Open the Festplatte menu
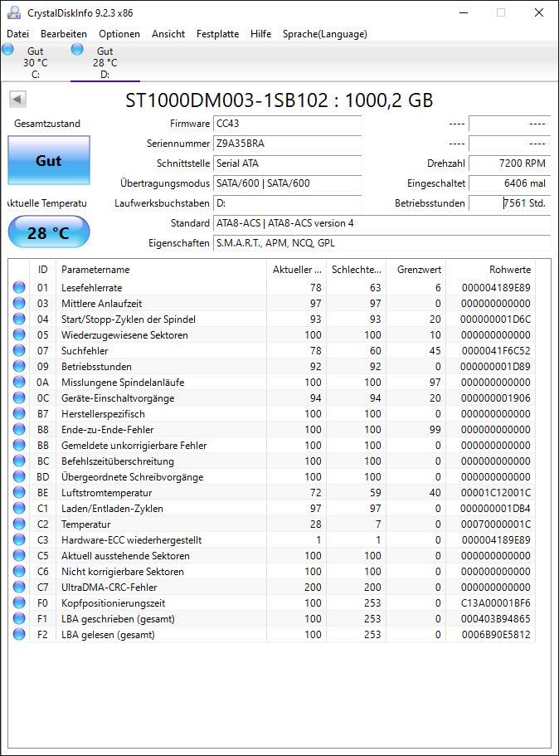The height and width of the screenshot is (756, 559). tap(217, 34)
